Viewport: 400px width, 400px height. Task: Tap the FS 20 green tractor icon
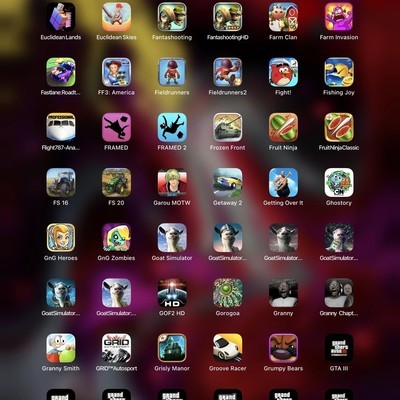(x=116, y=182)
